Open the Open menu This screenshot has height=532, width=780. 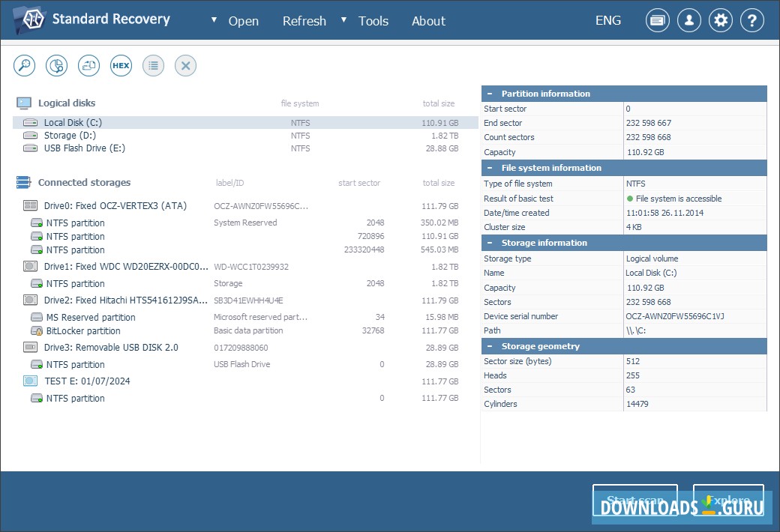pos(242,21)
